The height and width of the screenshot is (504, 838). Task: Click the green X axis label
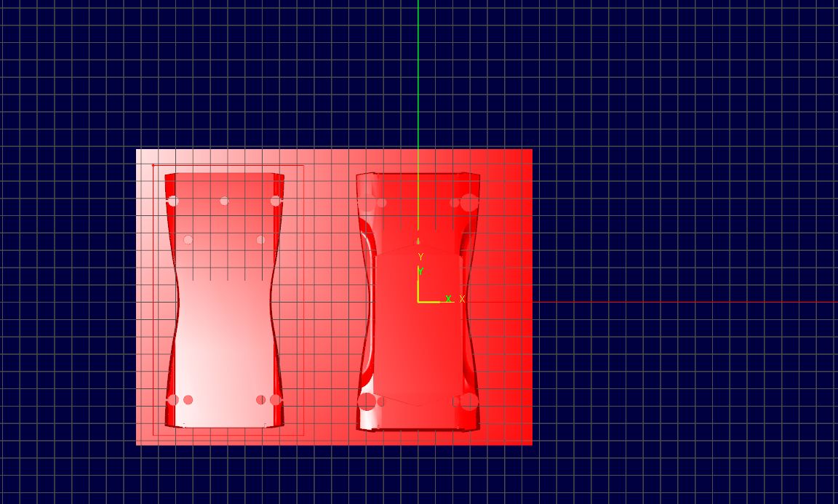pos(448,299)
